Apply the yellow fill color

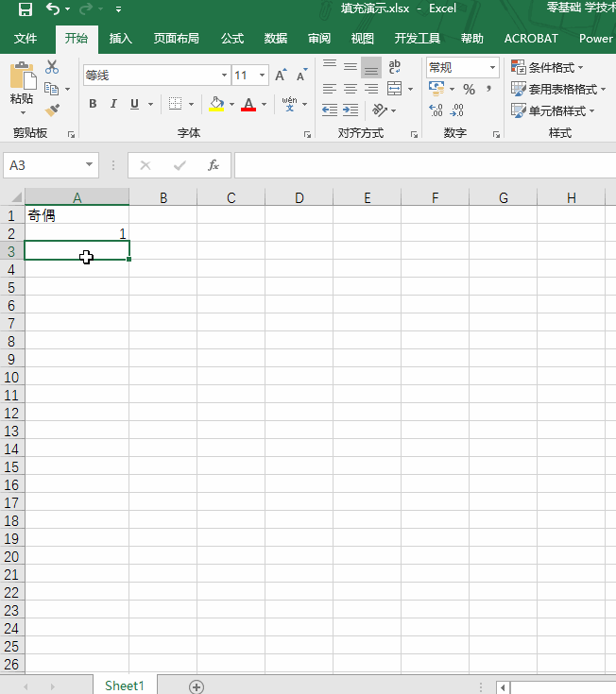tap(216, 104)
